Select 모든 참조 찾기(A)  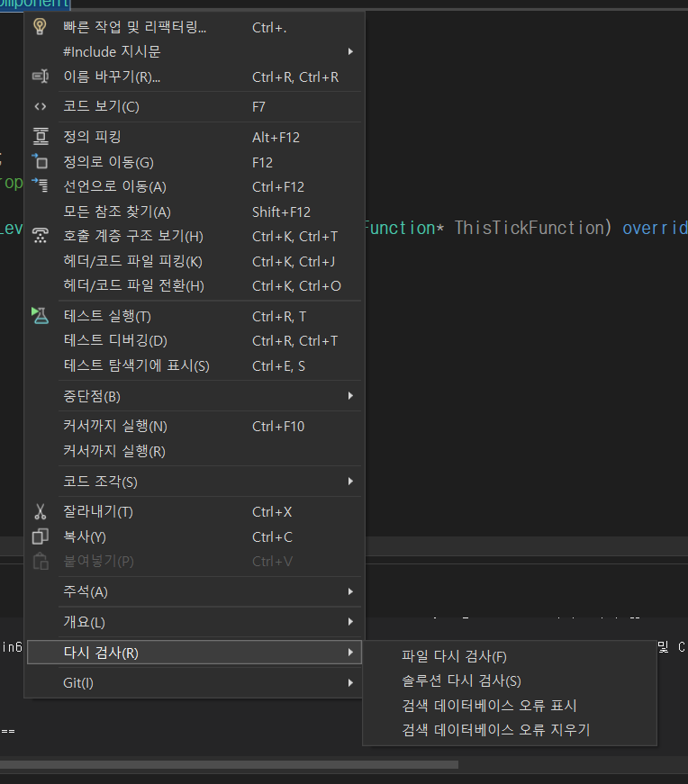tap(195, 212)
